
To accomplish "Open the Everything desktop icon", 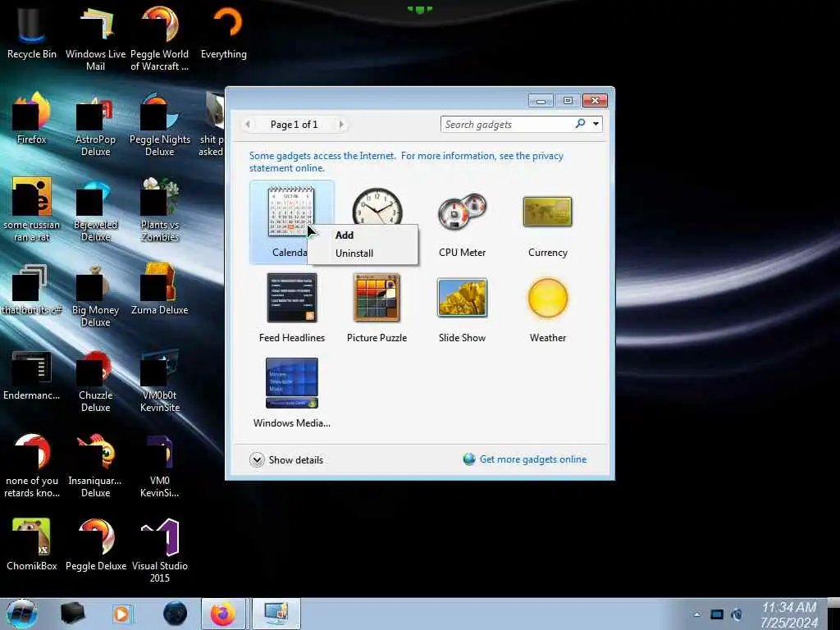I will [224, 32].
